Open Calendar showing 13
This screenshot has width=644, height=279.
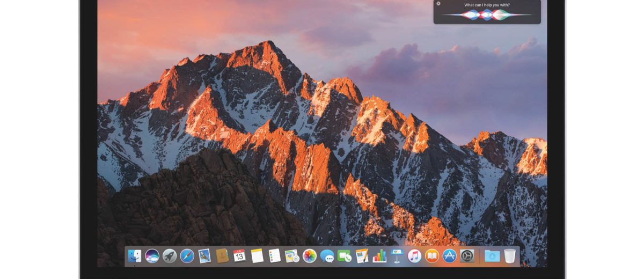pos(239,256)
